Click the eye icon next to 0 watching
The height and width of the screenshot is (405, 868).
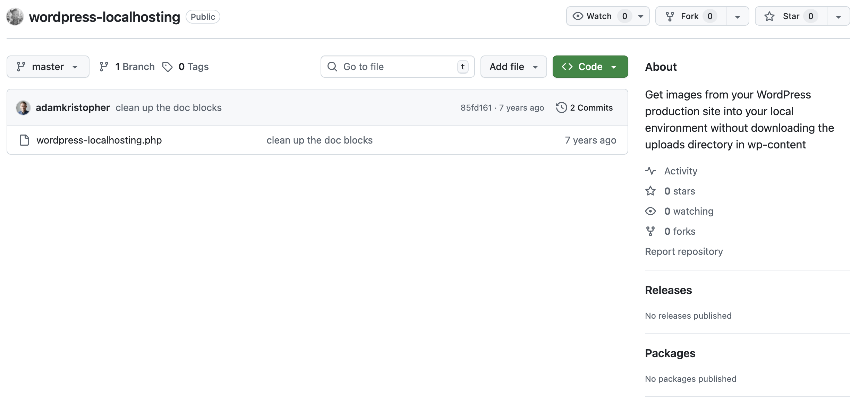pos(651,211)
